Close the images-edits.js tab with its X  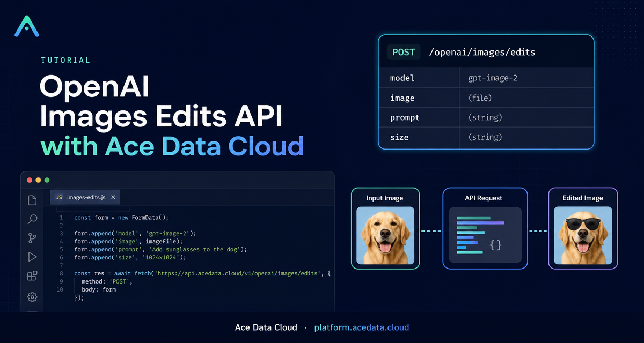113,198
